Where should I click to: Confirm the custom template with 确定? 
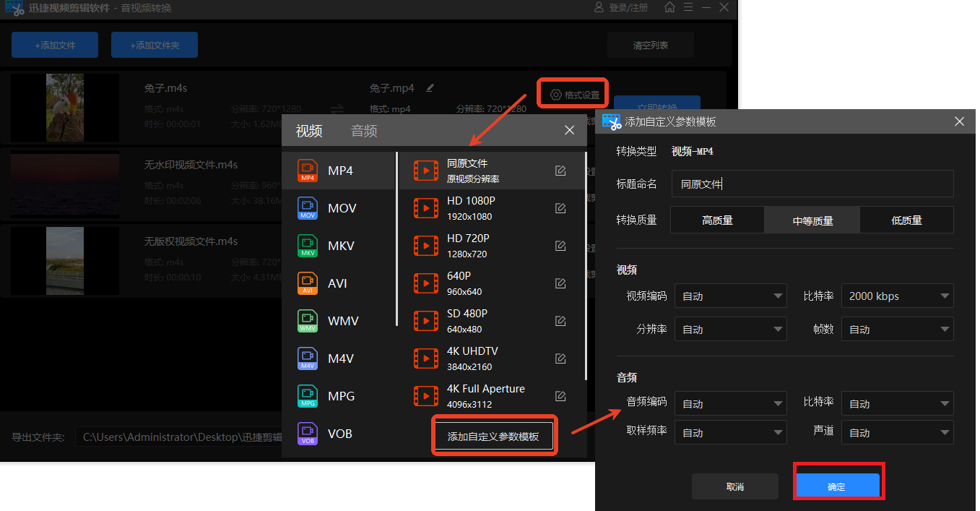[x=838, y=486]
